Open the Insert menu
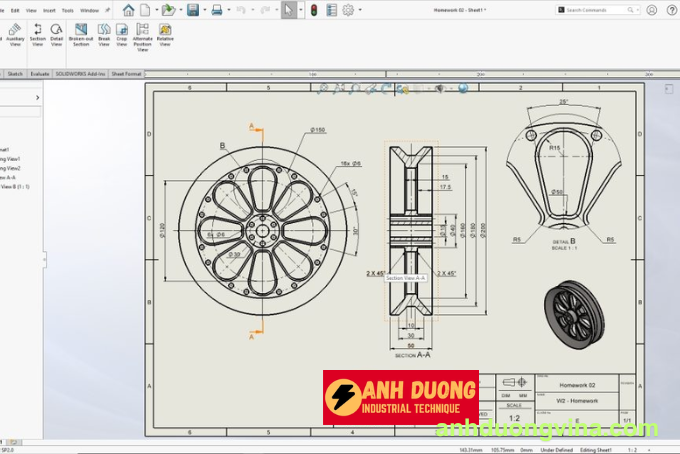Viewport: 680px width, 454px height. point(47,10)
